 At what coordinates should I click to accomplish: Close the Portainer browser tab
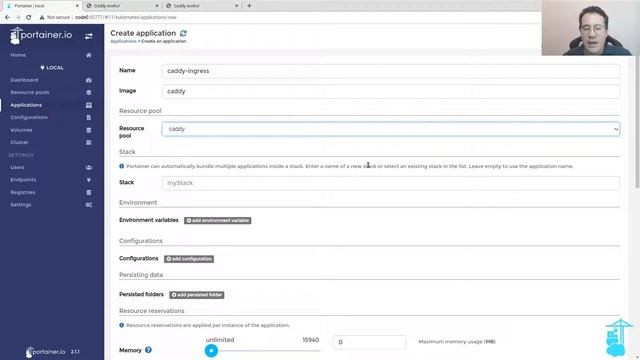[77, 6]
